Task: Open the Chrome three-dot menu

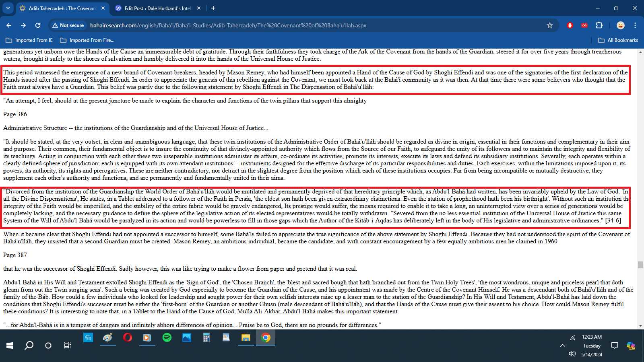Action: (635, 25)
